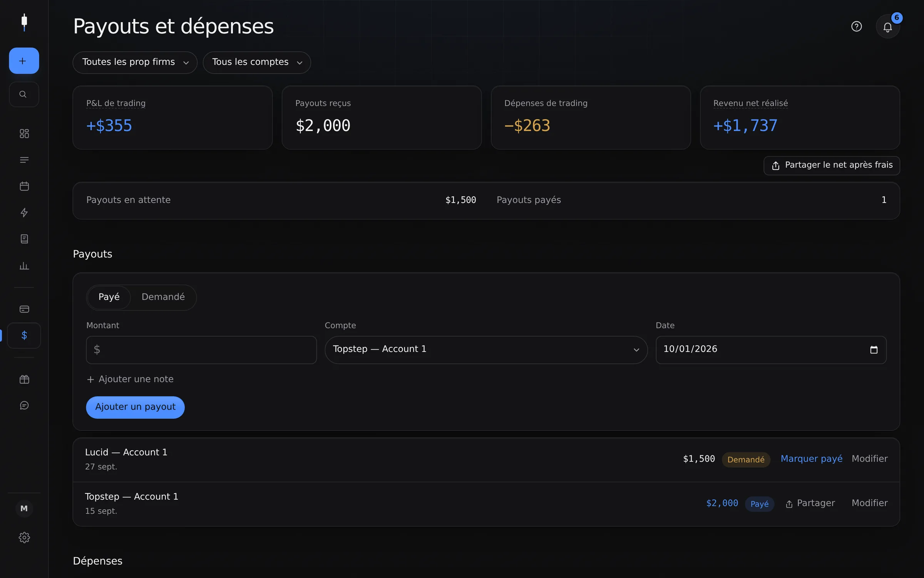Select the Demandé status toggle
The image size is (924, 578).
point(163,297)
